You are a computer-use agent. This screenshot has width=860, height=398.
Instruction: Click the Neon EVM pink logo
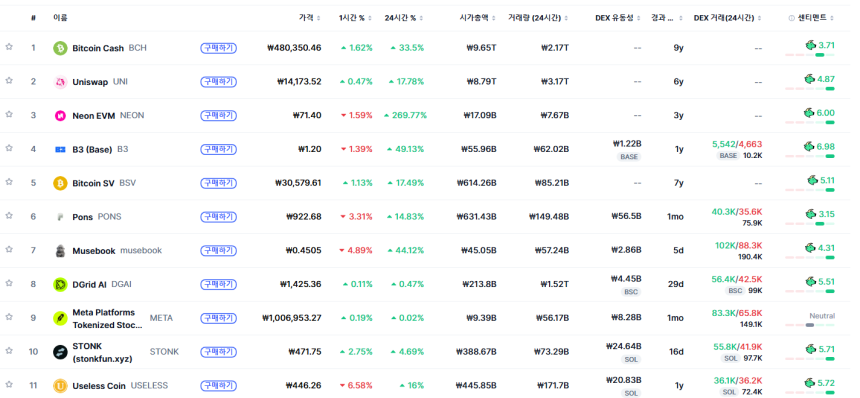(x=60, y=116)
